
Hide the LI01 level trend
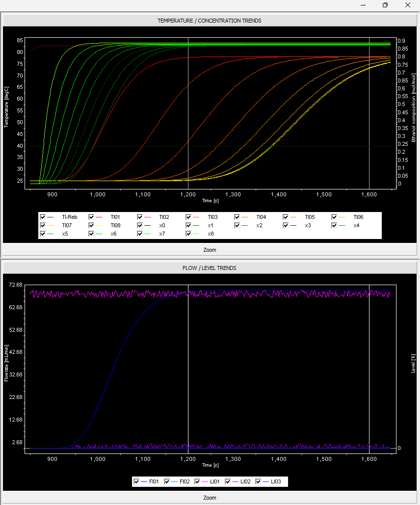(198, 481)
